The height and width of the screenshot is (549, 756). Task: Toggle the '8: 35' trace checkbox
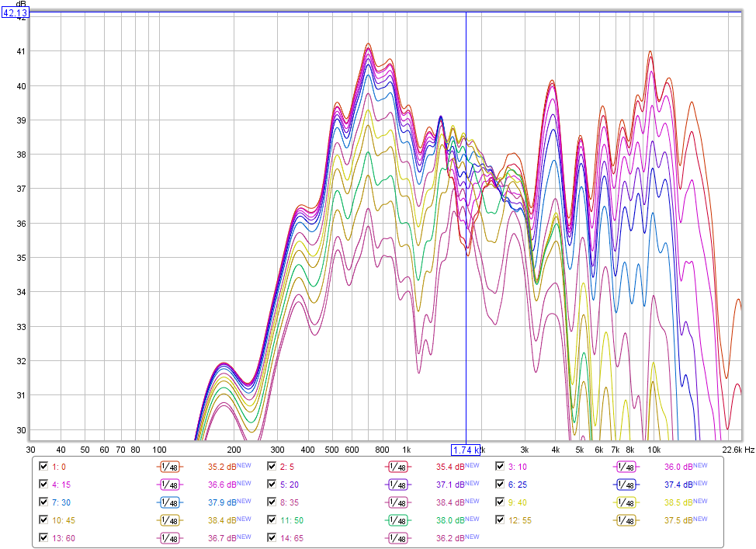272,502
